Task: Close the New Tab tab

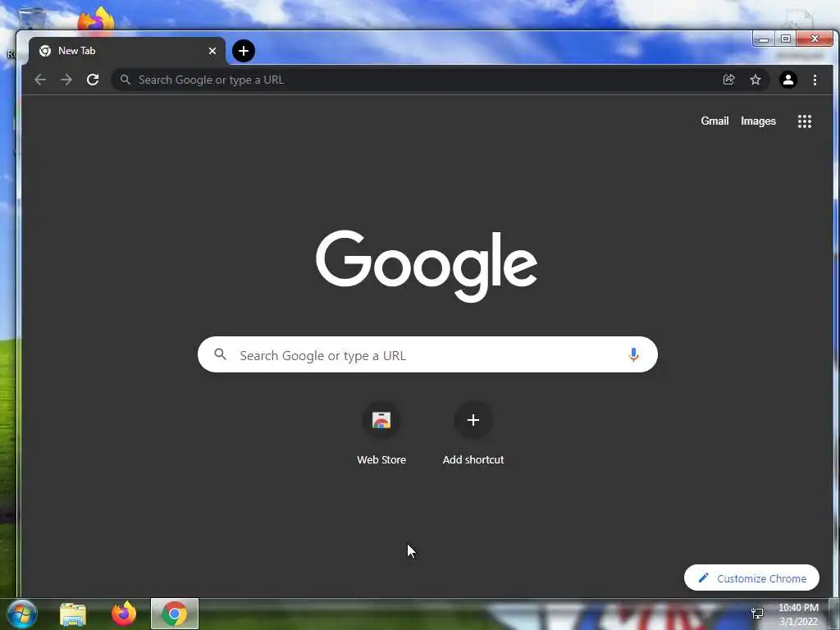Action: click(212, 51)
